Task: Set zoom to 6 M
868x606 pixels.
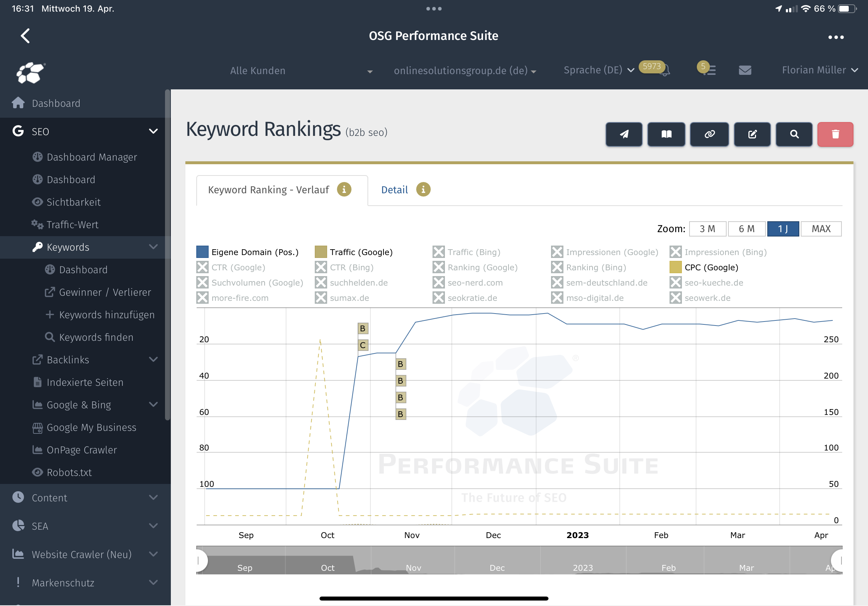Action: point(747,229)
